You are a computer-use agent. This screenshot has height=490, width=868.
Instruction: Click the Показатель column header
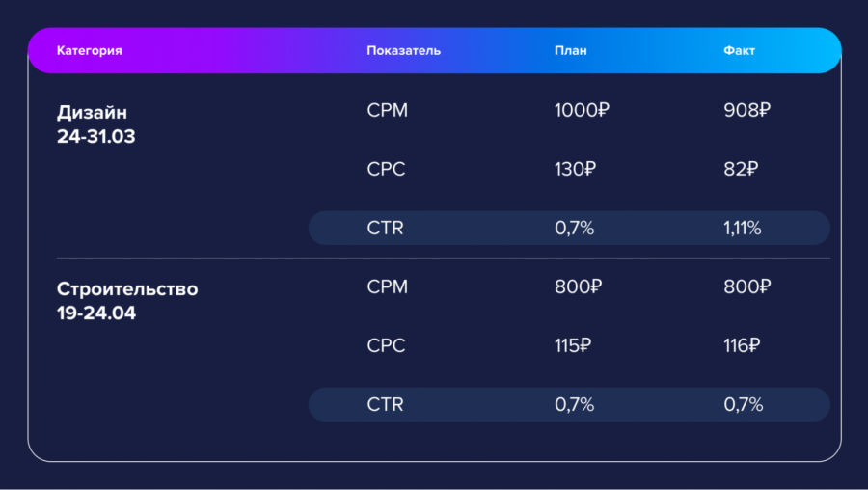(x=403, y=50)
